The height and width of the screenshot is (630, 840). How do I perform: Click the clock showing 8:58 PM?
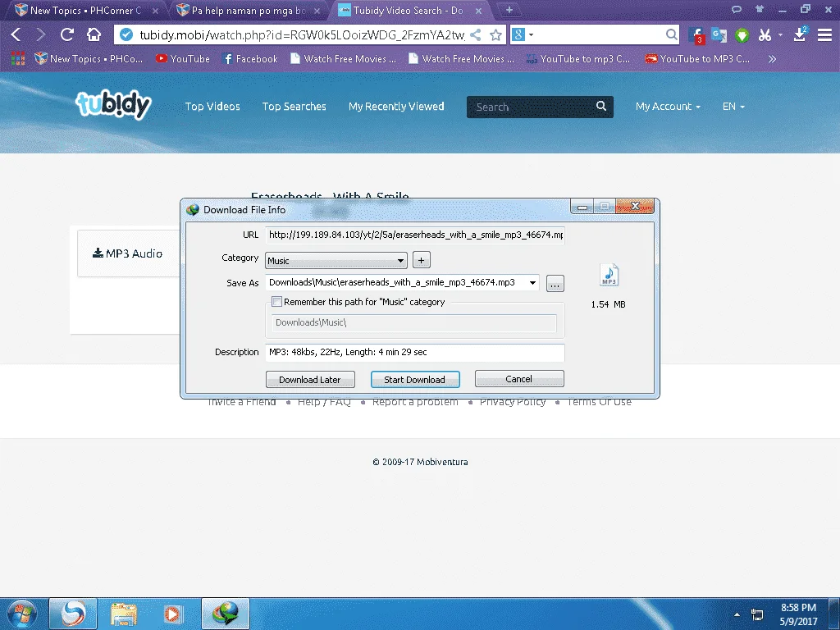798,608
